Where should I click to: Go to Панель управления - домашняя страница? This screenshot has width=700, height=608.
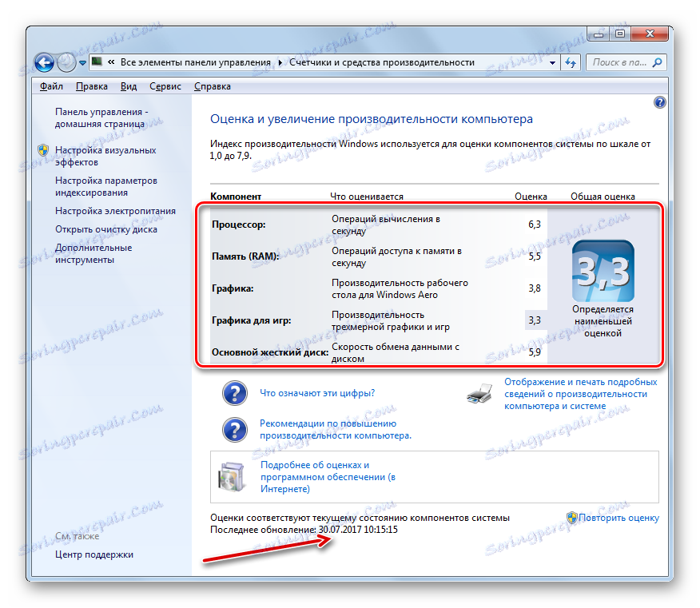point(101,118)
